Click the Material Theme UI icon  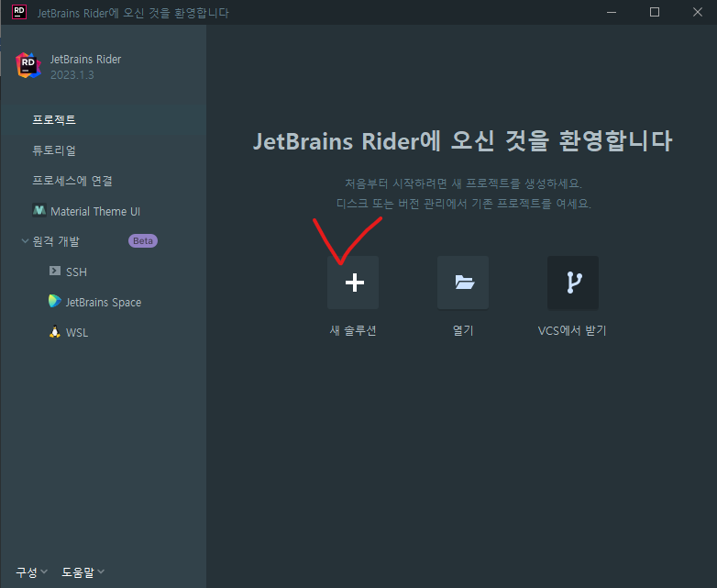coord(39,210)
